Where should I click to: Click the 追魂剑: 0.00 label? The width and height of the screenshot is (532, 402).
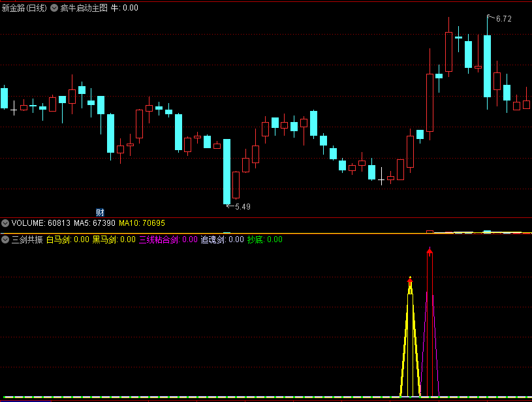pos(222,240)
